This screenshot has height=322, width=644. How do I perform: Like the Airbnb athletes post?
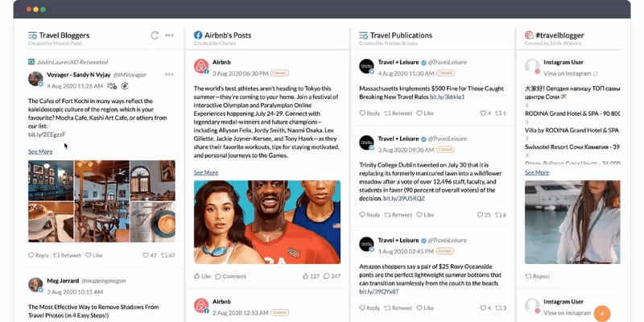[x=202, y=276]
